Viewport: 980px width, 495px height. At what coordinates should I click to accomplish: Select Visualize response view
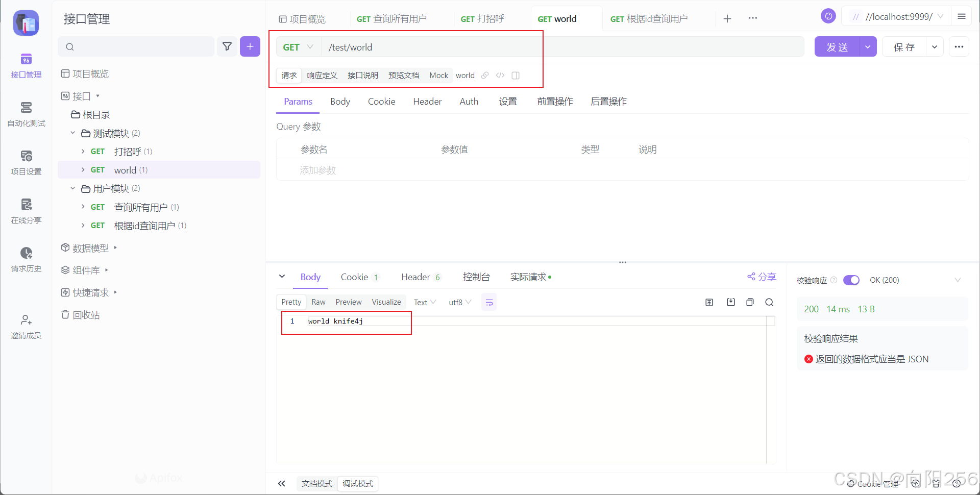tap(386, 302)
